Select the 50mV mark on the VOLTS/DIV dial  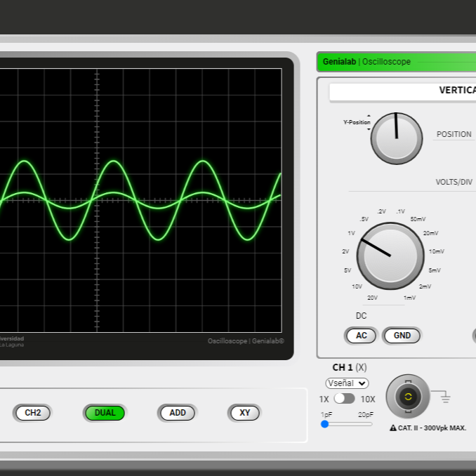pyautogui.click(x=418, y=220)
